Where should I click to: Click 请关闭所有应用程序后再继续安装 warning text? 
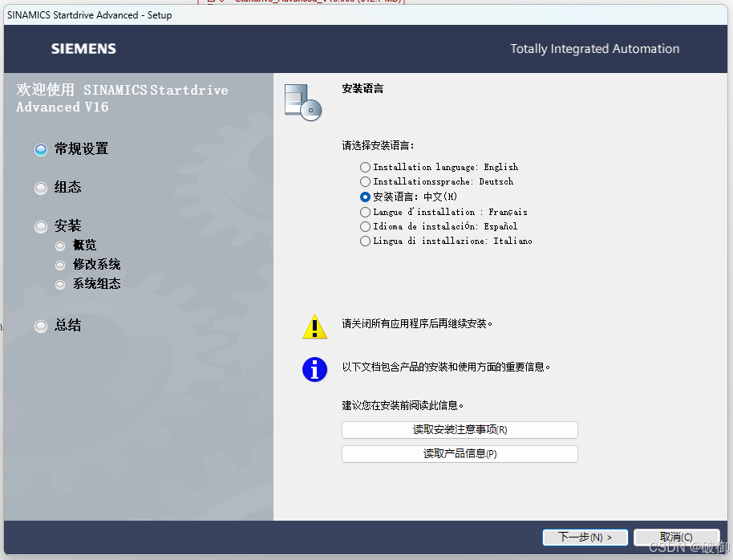pyautogui.click(x=417, y=324)
